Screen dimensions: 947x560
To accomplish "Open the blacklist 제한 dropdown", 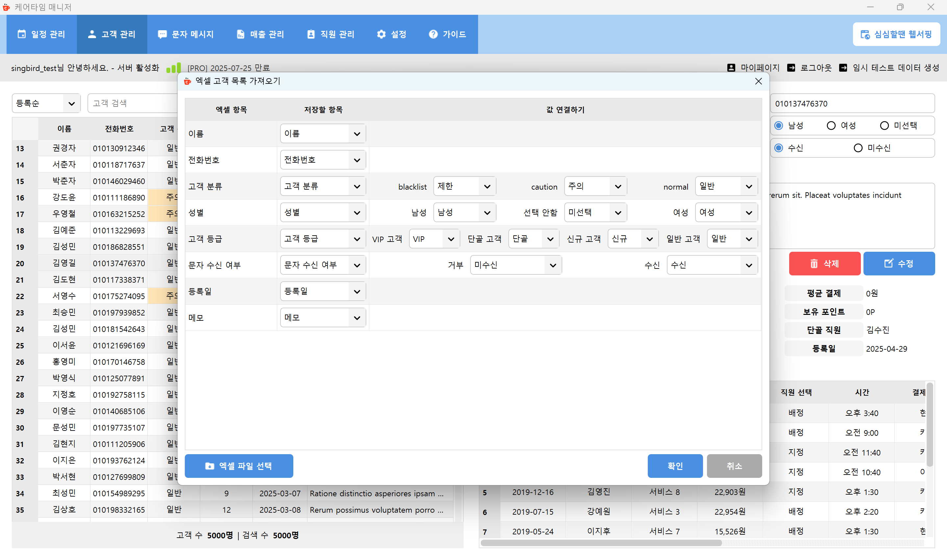I will pos(464,186).
